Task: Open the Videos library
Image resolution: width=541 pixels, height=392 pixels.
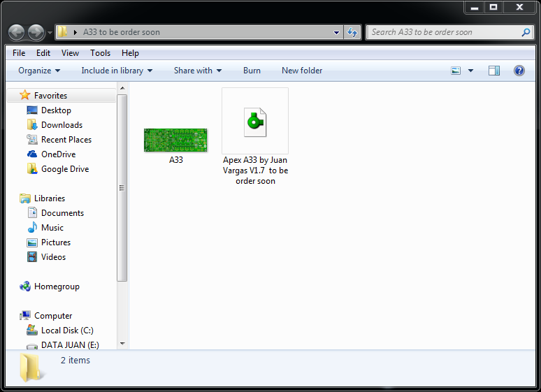Action: click(x=53, y=257)
